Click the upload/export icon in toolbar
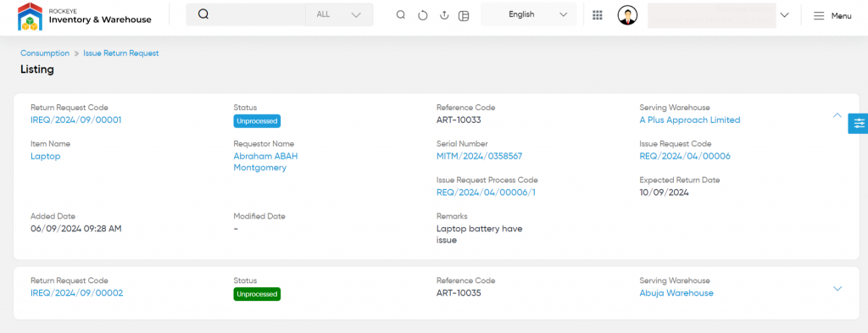The height and width of the screenshot is (333, 868). coord(443,15)
